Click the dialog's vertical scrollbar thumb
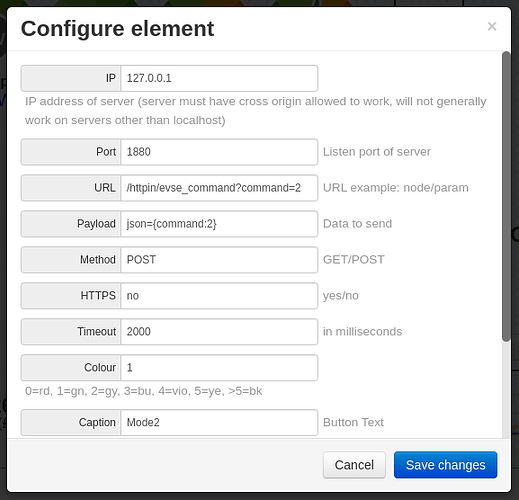519x500 pixels. [506, 197]
